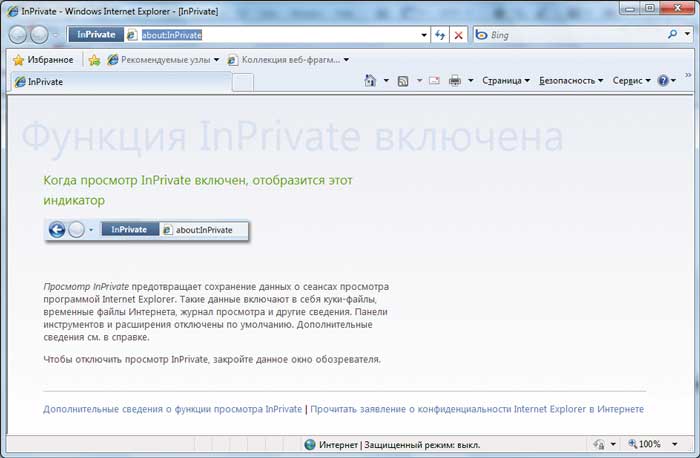Minimize the Internet Explorer window

[630, 8]
